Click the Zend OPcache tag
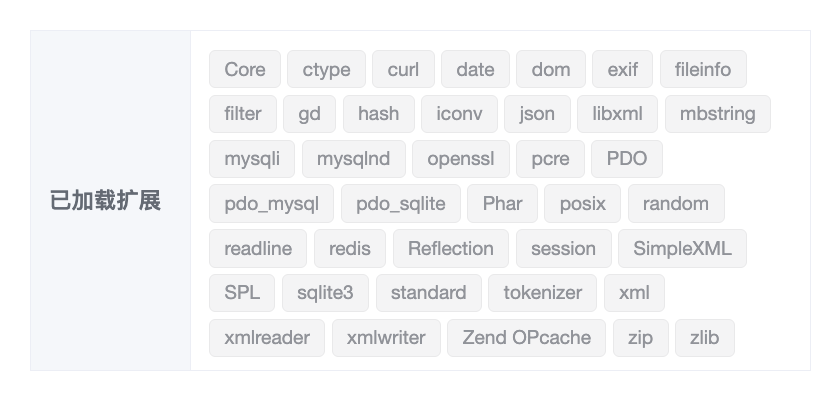 526,338
